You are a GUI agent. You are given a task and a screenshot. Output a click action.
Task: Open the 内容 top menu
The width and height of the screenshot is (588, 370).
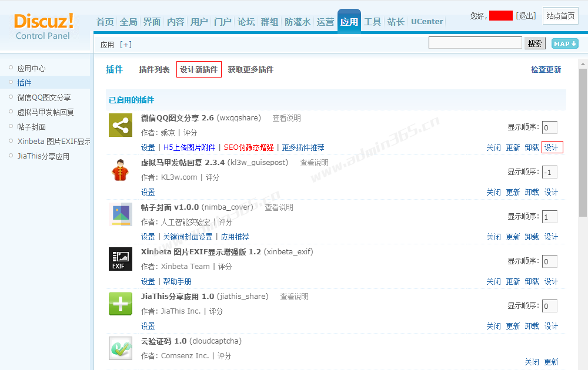(175, 22)
